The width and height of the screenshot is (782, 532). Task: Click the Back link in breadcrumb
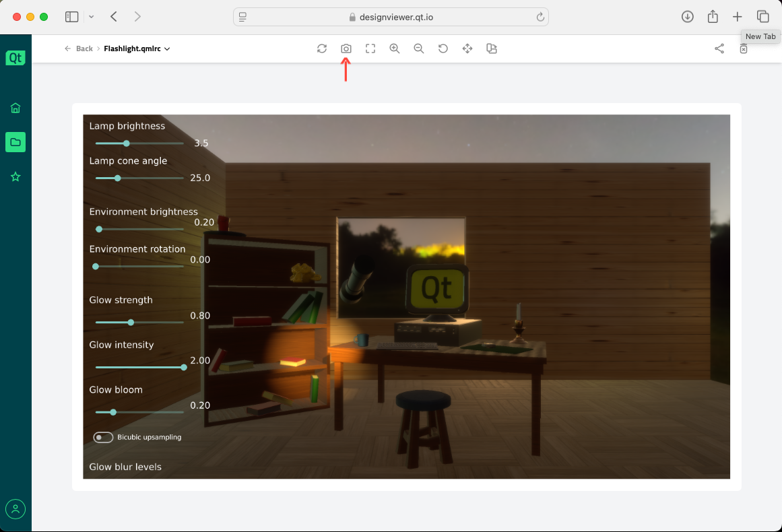click(84, 48)
